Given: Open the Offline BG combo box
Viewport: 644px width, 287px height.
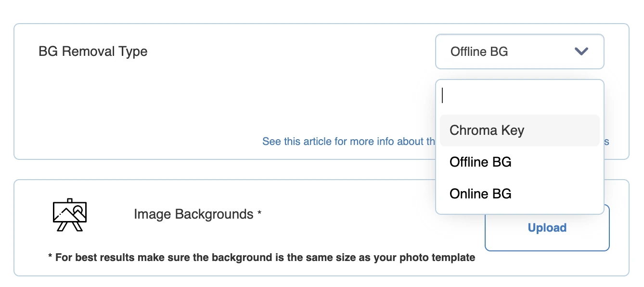Looking at the screenshot, I should pos(519,52).
